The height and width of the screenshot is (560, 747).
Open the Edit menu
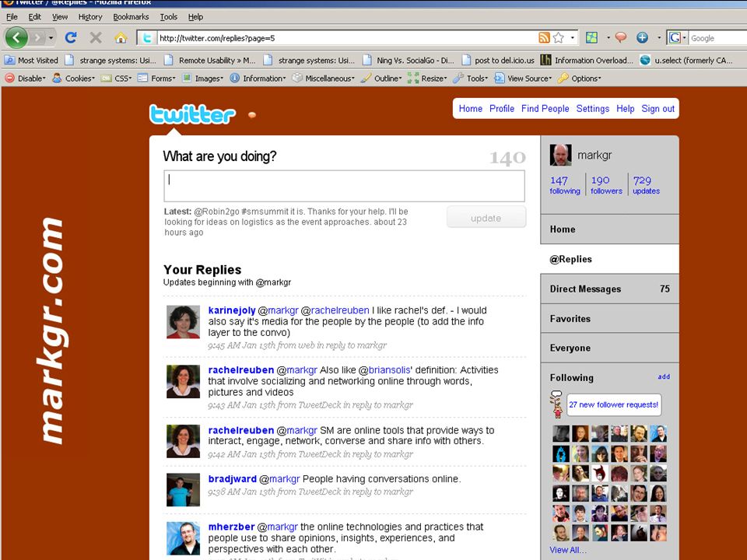[x=35, y=16]
